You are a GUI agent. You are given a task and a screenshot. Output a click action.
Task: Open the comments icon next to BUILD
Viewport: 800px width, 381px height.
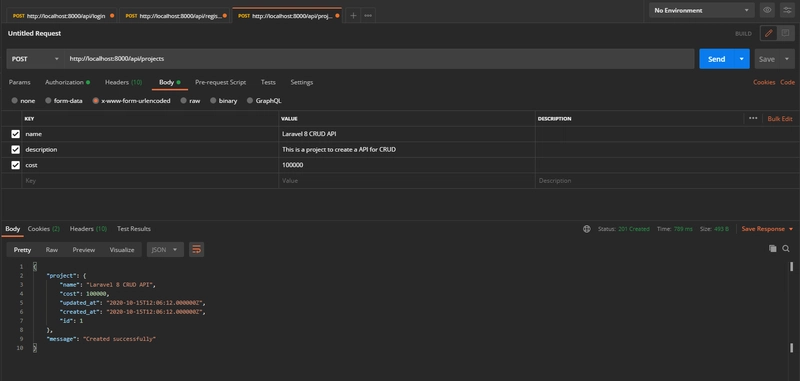(785, 33)
